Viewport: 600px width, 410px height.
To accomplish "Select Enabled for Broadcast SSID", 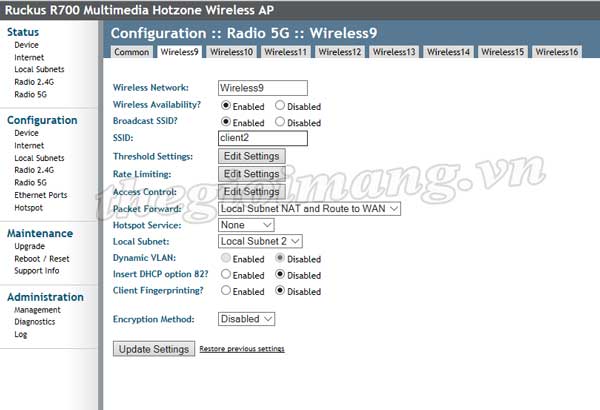I will point(226,122).
